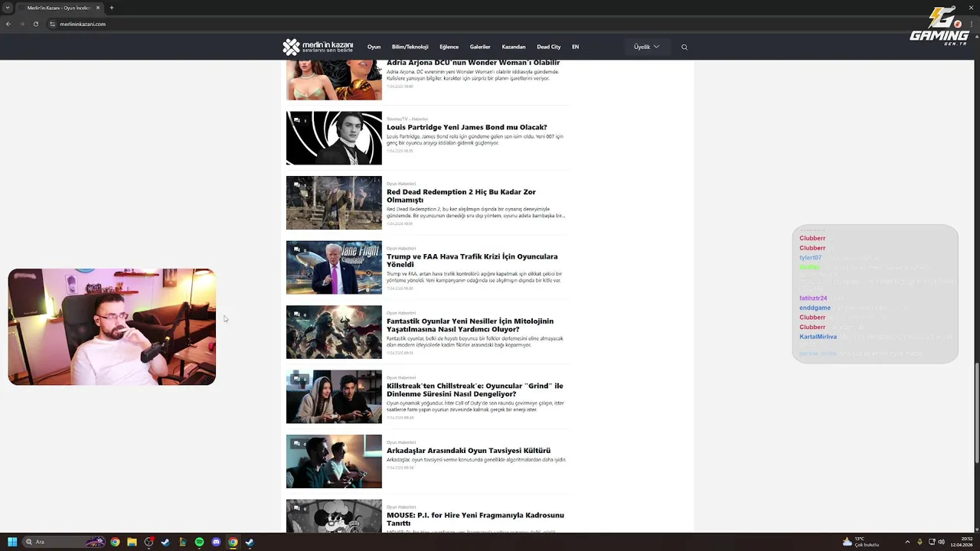Click the fantasy creatures article thumbnail
Viewport: 980px width, 551px height.
[x=334, y=332]
